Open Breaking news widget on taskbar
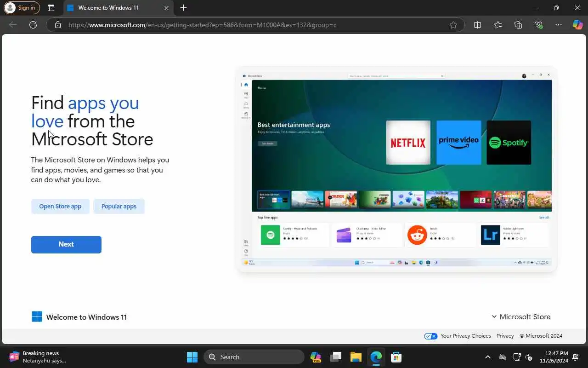Screen dimensions: 588x368 pyautogui.click(x=38, y=357)
